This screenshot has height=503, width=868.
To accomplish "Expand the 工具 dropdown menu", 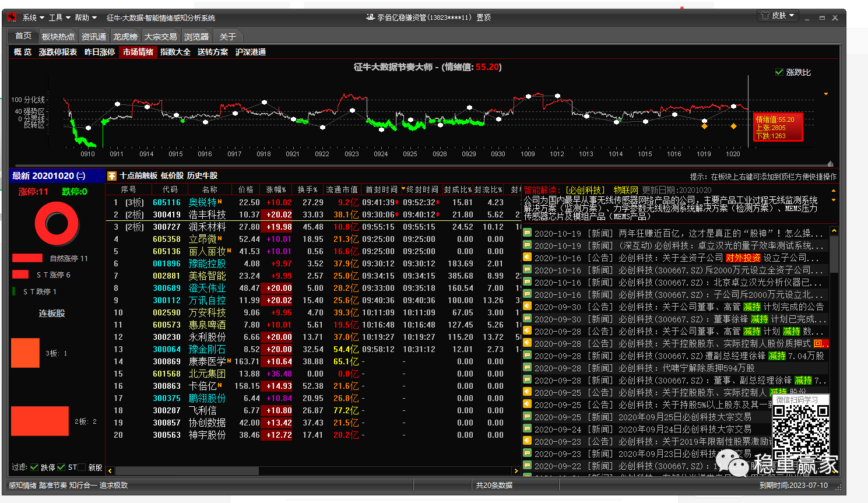I will click(59, 17).
